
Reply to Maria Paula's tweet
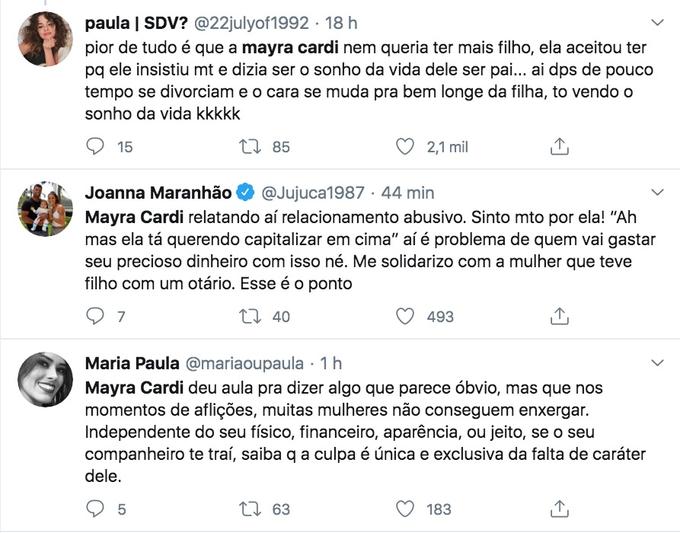(x=96, y=509)
